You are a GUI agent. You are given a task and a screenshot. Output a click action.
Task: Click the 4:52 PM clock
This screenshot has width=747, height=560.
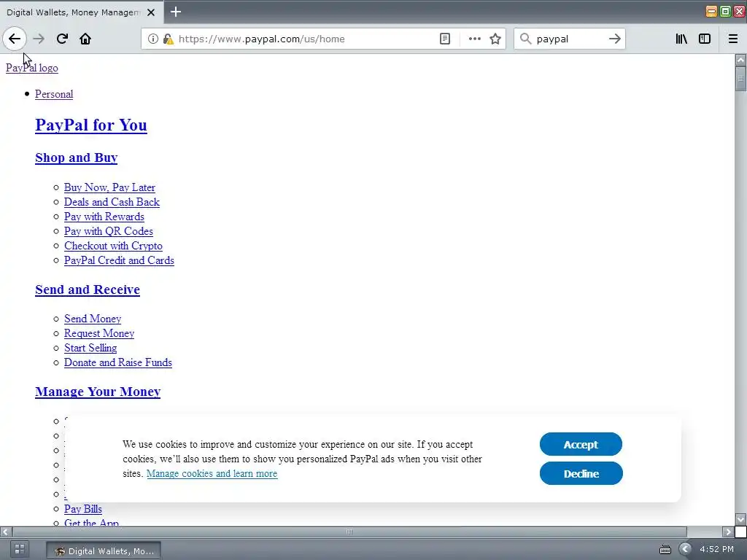click(x=716, y=550)
